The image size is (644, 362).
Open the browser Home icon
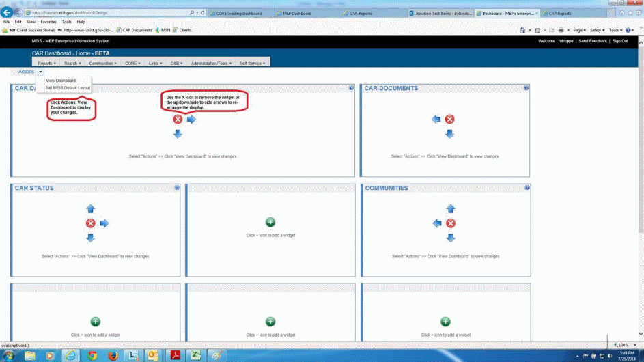[x=622, y=13]
